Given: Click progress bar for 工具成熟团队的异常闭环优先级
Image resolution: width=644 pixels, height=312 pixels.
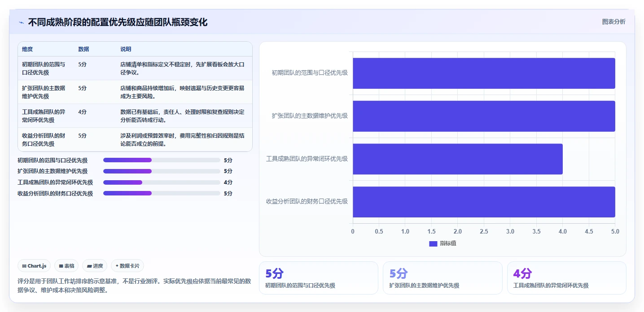Looking at the screenshot, I should click(x=162, y=182).
